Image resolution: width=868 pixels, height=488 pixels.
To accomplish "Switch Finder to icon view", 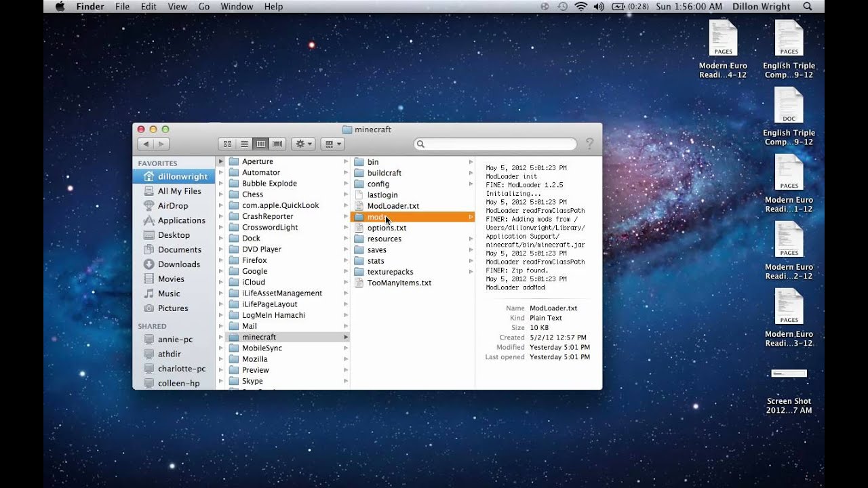I will [227, 144].
